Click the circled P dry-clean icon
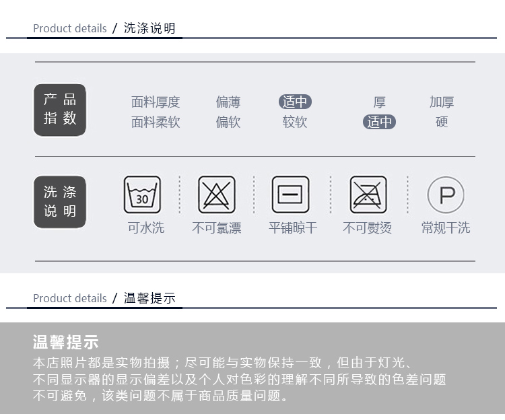Screen dimensions: 505x420 [x=446, y=195]
